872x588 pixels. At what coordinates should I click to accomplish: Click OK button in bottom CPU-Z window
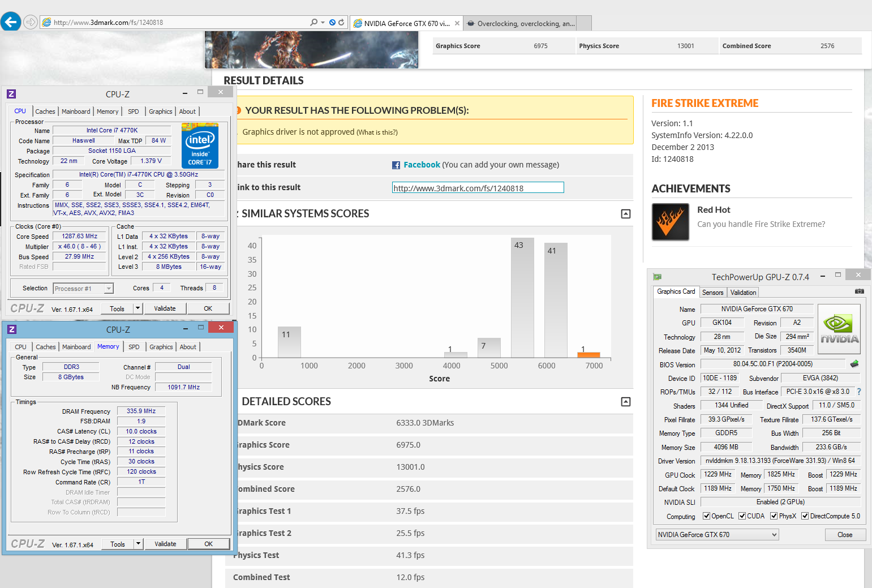click(x=209, y=544)
